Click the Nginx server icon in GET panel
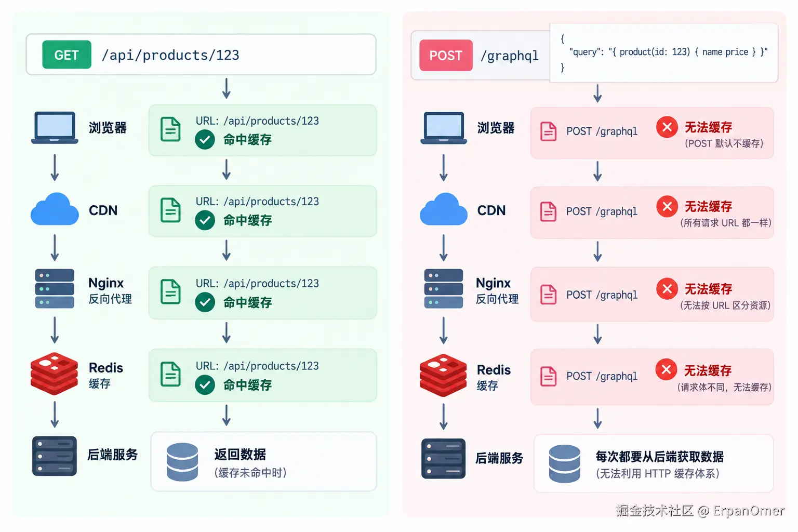Screen dimensions: 798x532 coord(55,288)
